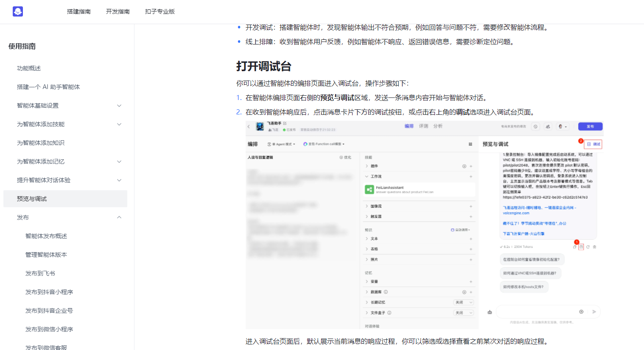The width and height of the screenshot is (644, 350).
Task: Click the Coze logo in the header
Action: [18, 11]
